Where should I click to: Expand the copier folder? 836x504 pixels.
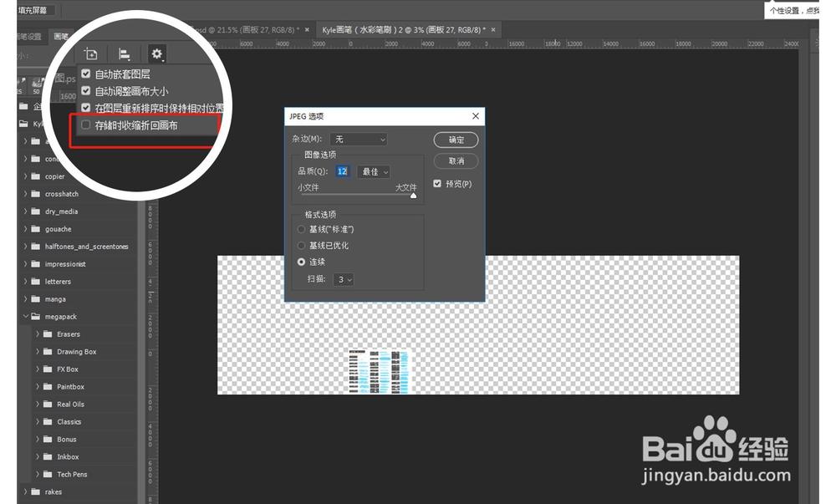25,176
